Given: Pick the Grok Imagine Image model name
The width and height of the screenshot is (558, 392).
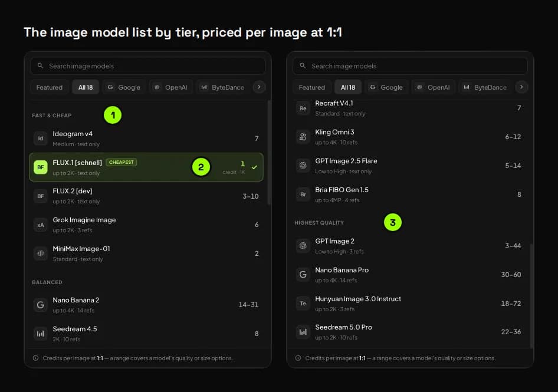Looking at the screenshot, I should [x=84, y=220].
